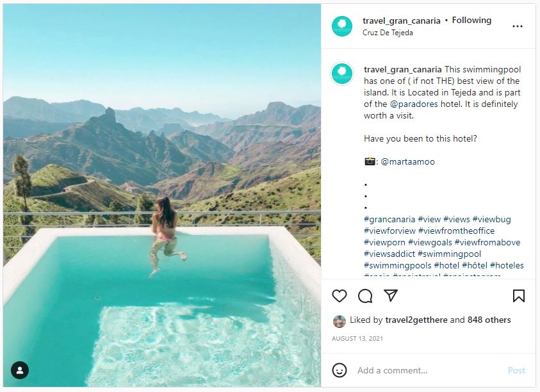The height and width of the screenshot is (392, 540).
Task: Visit the @martaamoo photo credit profile
Action: pyautogui.click(x=407, y=161)
